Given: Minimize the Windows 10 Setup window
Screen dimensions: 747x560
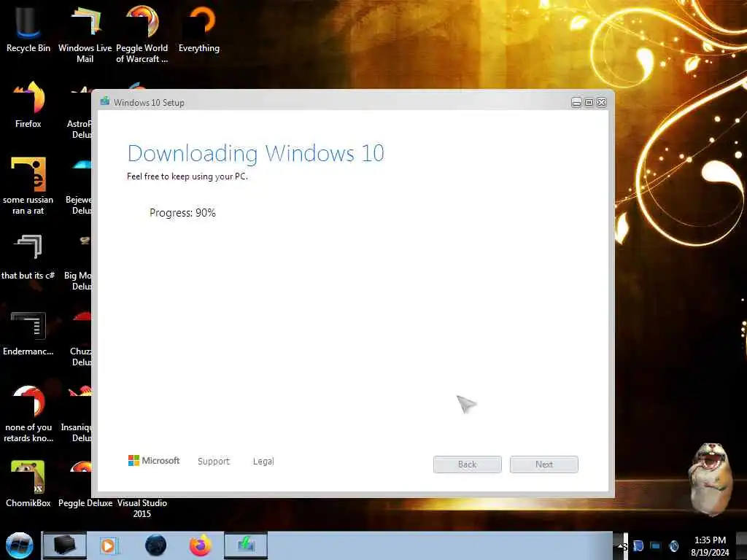Looking at the screenshot, I should pyautogui.click(x=576, y=102).
